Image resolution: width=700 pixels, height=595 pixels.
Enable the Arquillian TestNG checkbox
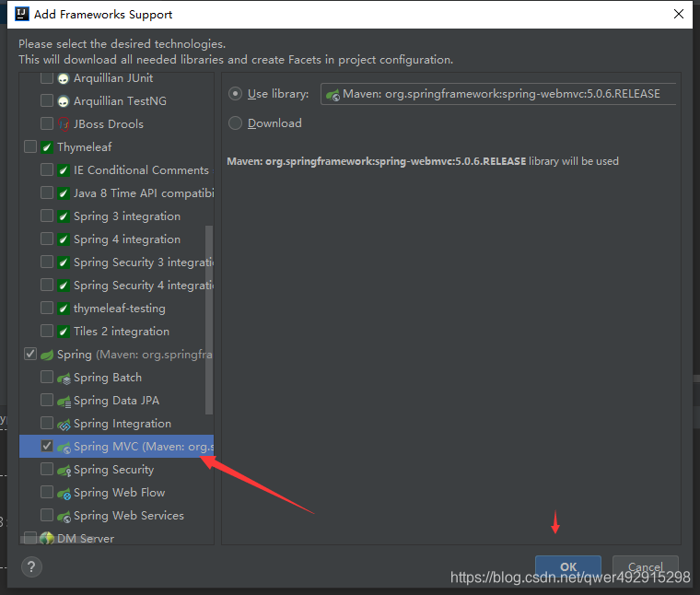tap(47, 100)
